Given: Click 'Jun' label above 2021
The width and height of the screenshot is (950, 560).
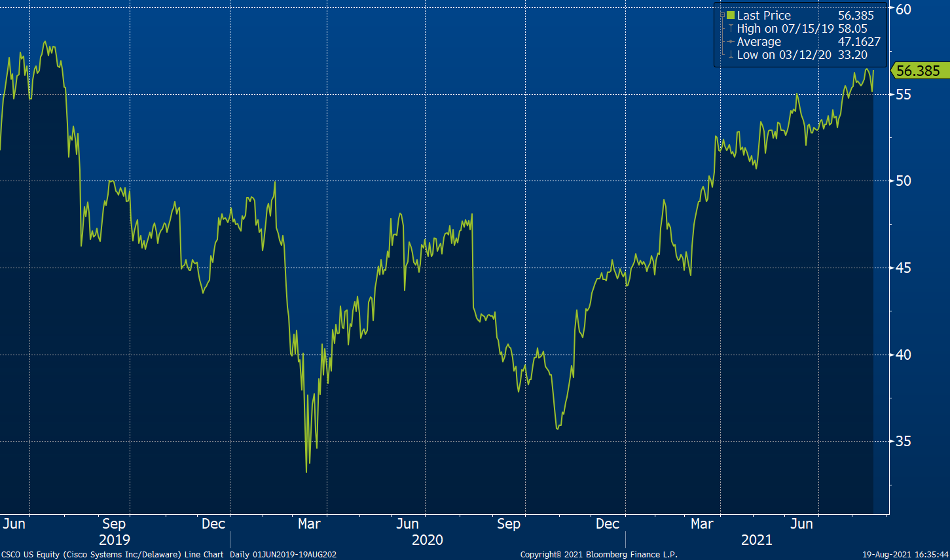Looking at the screenshot, I should [802, 524].
